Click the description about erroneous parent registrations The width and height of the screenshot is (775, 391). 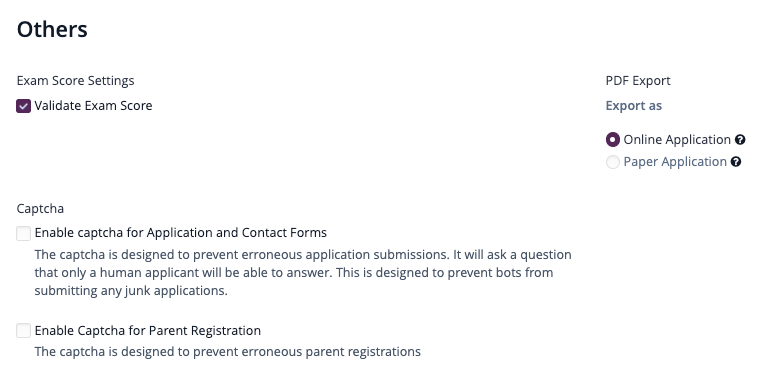click(228, 352)
